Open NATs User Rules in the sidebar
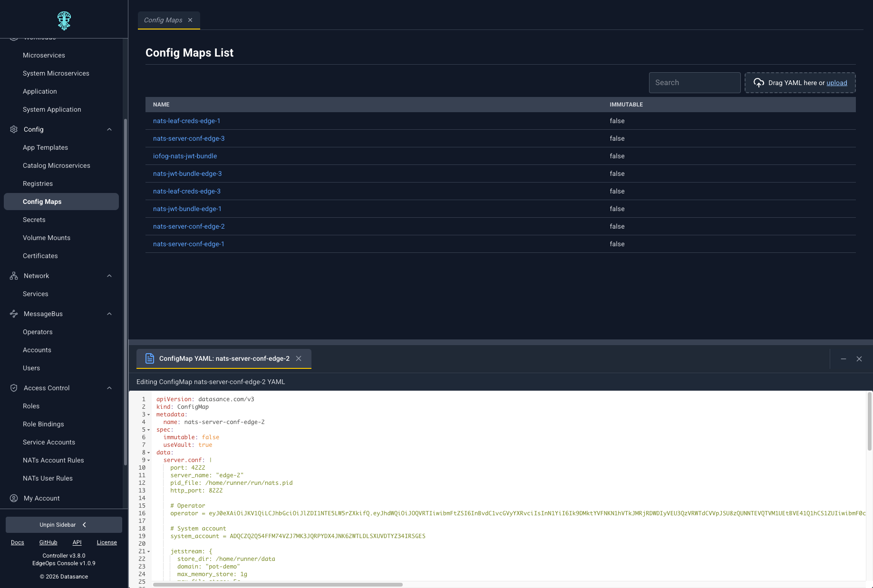This screenshot has width=873, height=588. 48,478
